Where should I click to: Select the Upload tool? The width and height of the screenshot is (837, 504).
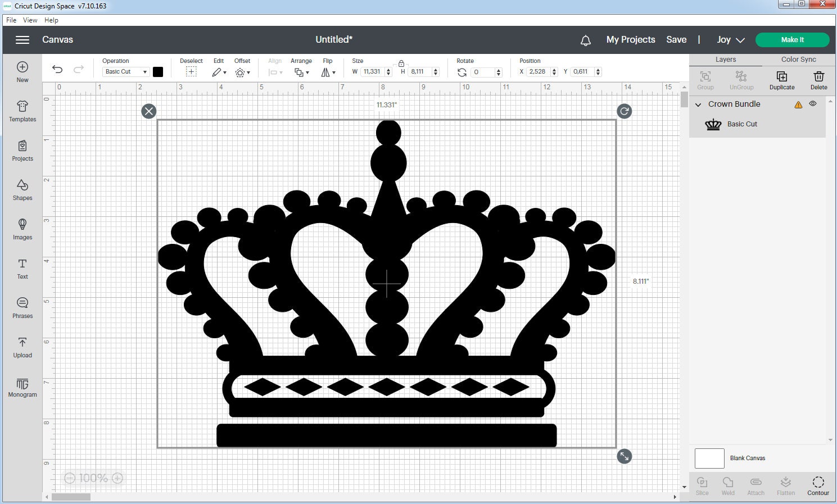22,348
